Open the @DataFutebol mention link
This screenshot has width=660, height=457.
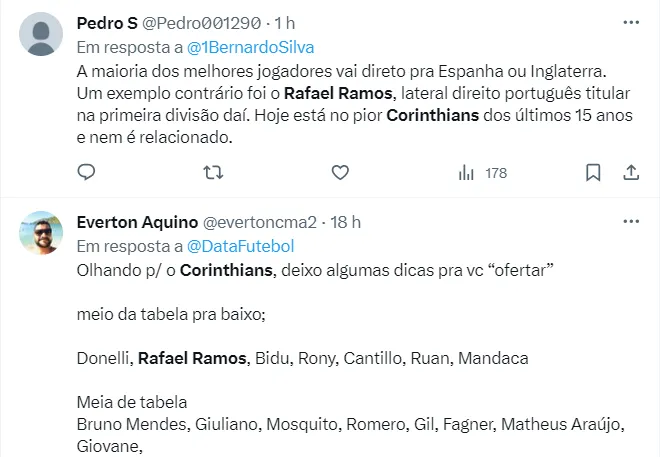pos(240,245)
